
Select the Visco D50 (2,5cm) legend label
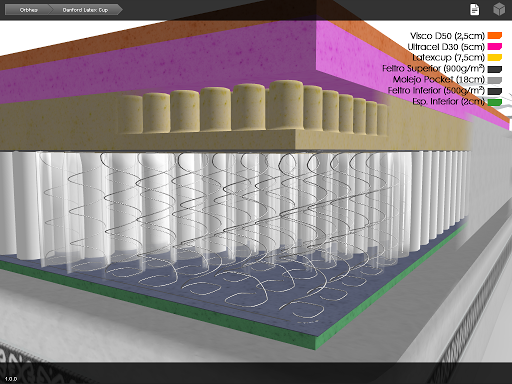point(447,36)
